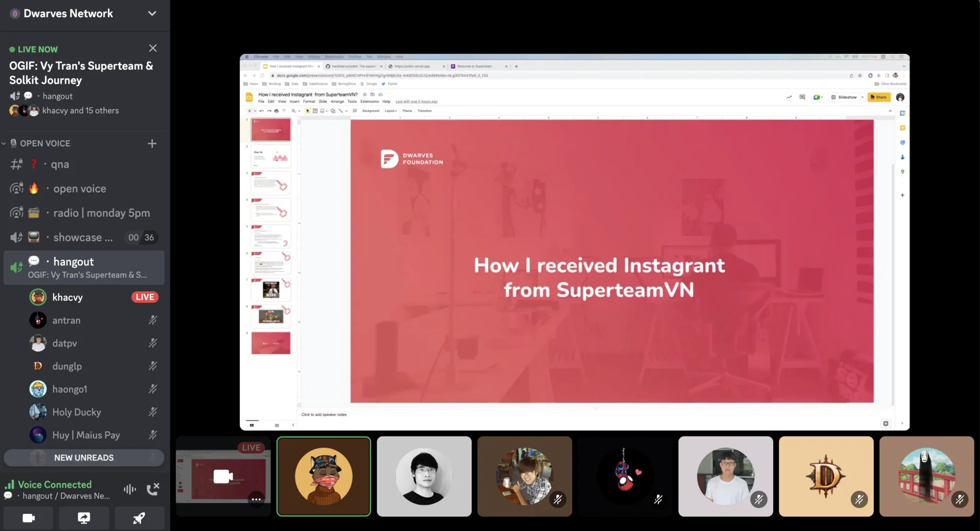
Task: Select the Diablo D logo participant tile
Action: pyautogui.click(x=826, y=476)
